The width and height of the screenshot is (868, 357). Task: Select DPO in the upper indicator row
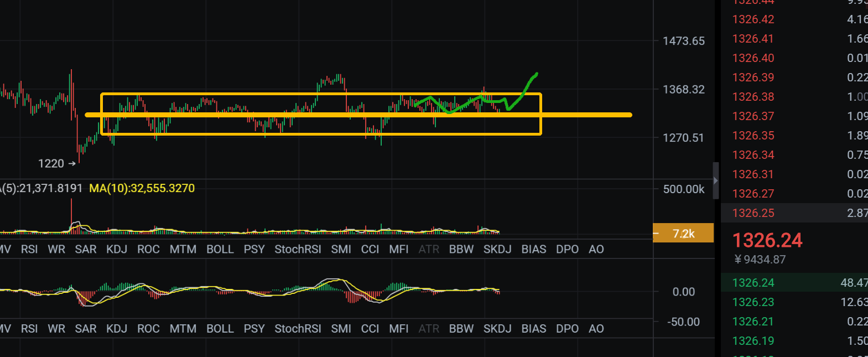pos(568,249)
